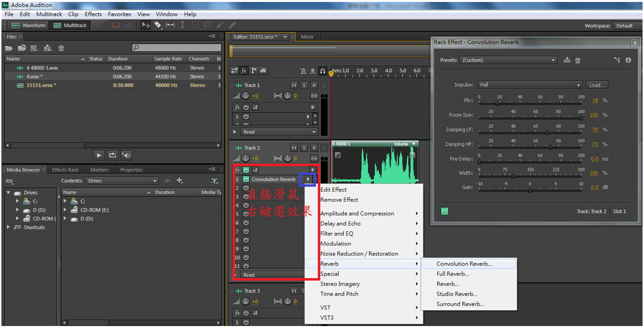Click the filter funnel icon in Media Browser

pos(214,180)
